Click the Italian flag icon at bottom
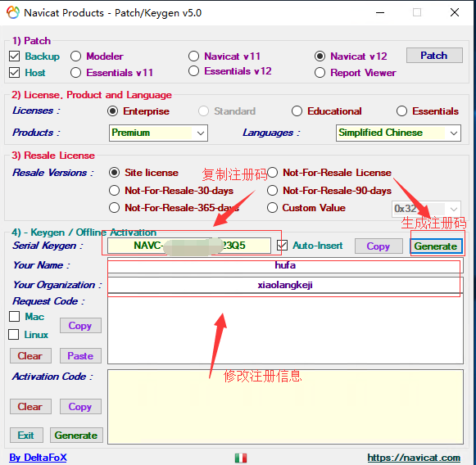Image resolution: width=476 pixels, height=465 pixels. pos(241,458)
